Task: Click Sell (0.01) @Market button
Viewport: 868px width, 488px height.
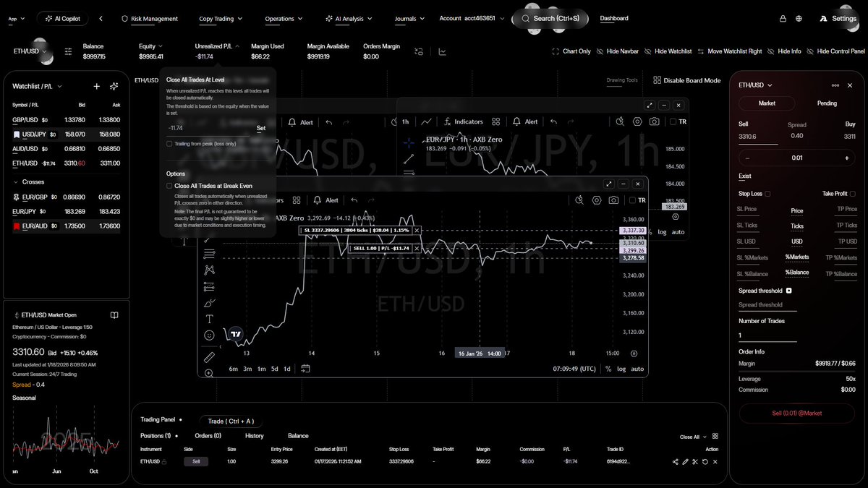Action: point(796,413)
